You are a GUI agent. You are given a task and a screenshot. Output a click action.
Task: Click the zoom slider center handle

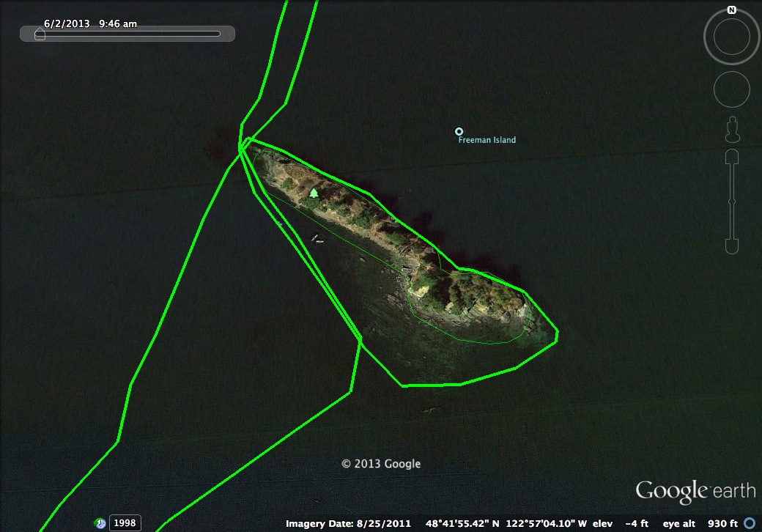pyautogui.click(x=731, y=201)
